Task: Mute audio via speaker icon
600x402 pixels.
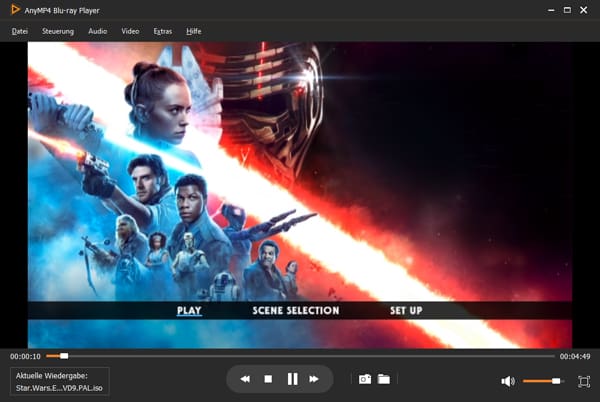Action: 508,381
